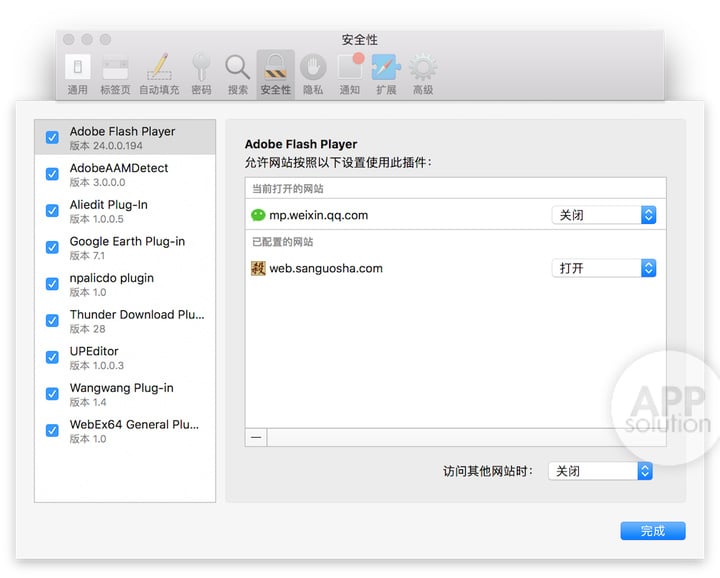Screen dimensions: 720x578
Task: Select the Google Earth Plug-in name
Action: click(x=127, y=241)
